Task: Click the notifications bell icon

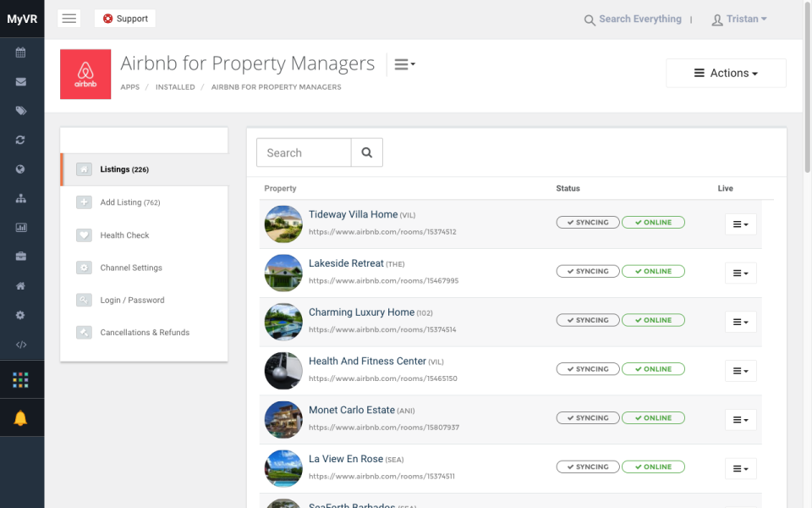Action: click(x=22, y=417)
